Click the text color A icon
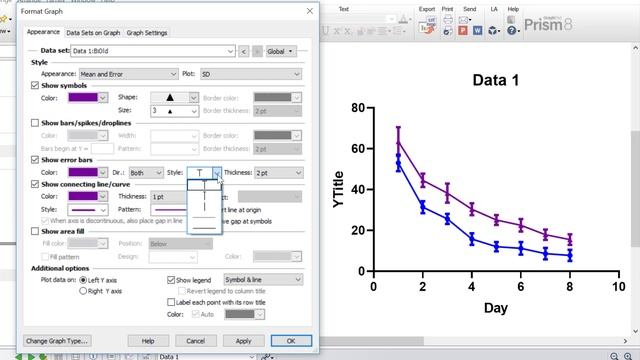Screen dimensions: 640x360 [403, 19]
